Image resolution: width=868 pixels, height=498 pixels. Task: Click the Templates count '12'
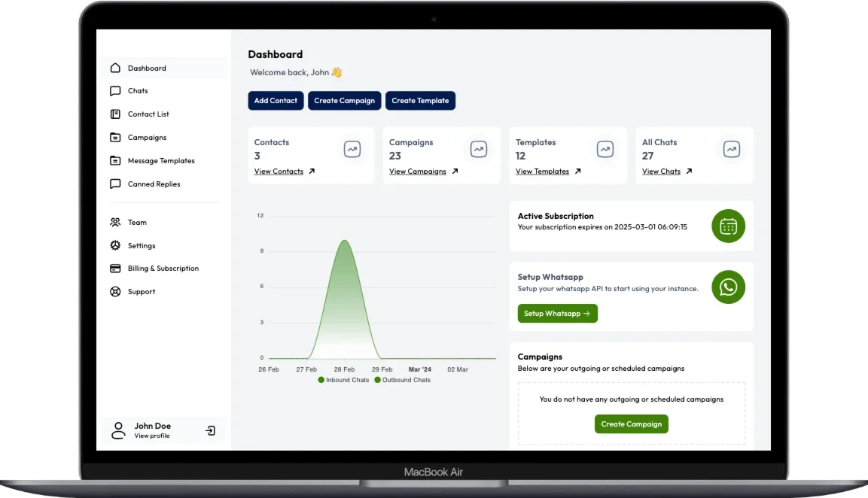point(520,156)
